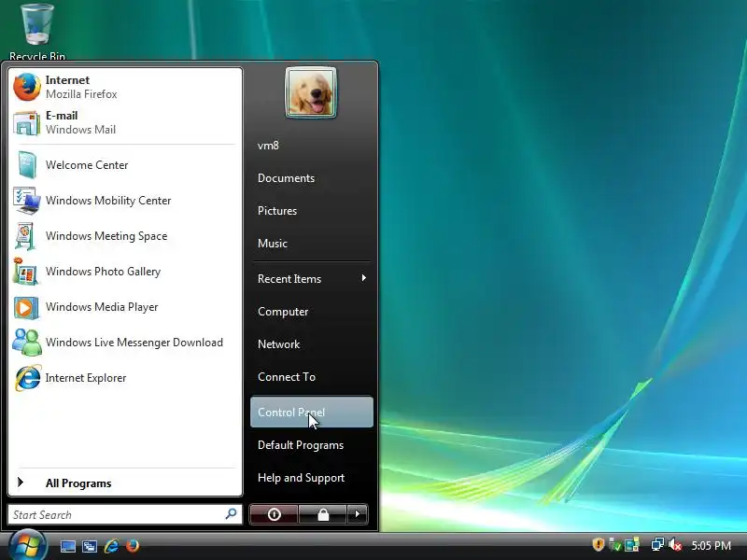
Task: Click the 5:05 PM taskbar clock
Action: (711, 545)
